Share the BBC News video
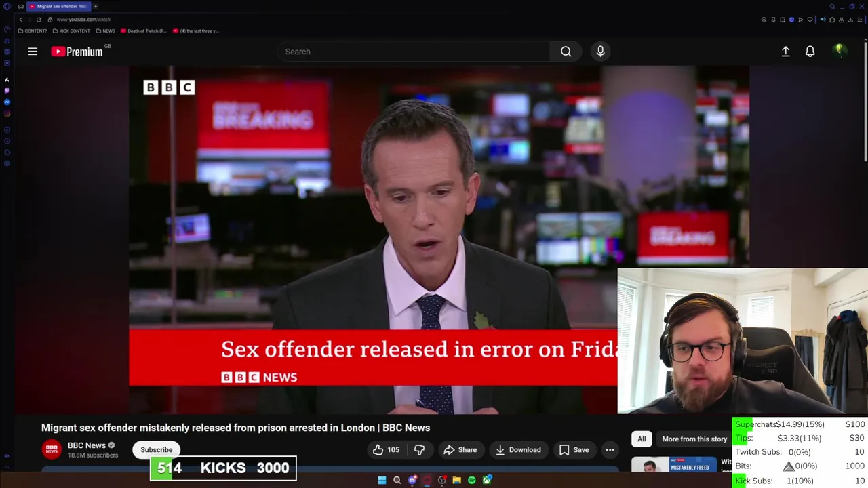The image size is (868, 488). coord(460,449)
